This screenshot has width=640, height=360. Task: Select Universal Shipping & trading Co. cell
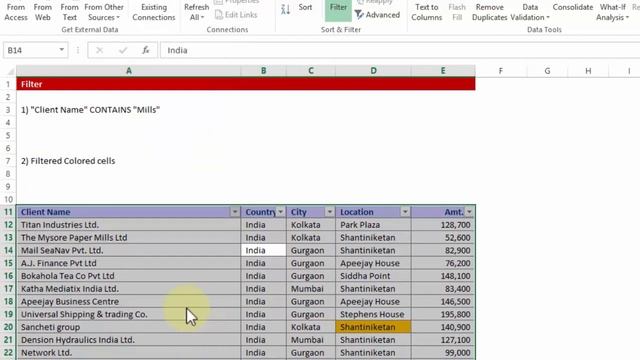pos(129,314)
